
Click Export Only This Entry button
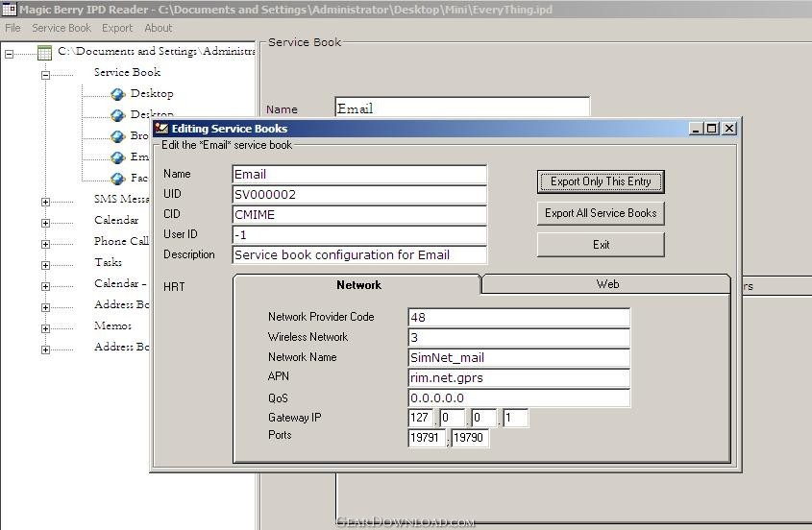[601, 181]
